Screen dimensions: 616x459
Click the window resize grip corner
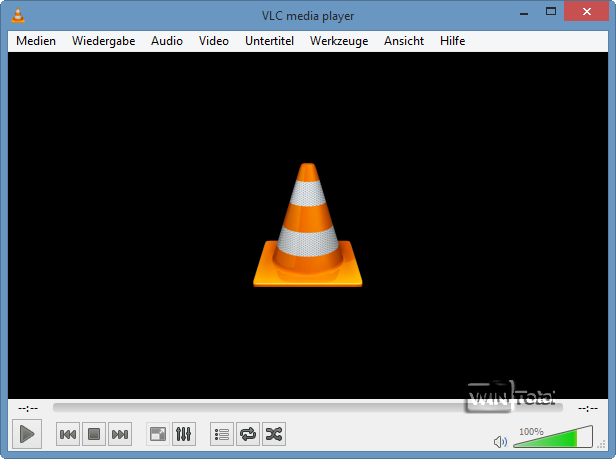click(x=601, y=444)
